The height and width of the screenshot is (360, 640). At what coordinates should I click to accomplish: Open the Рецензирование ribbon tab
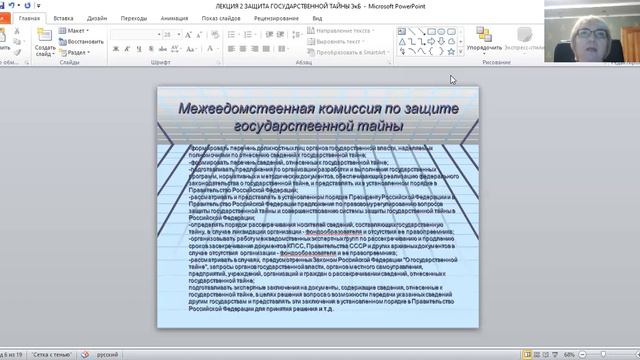[x=276, y=18]
